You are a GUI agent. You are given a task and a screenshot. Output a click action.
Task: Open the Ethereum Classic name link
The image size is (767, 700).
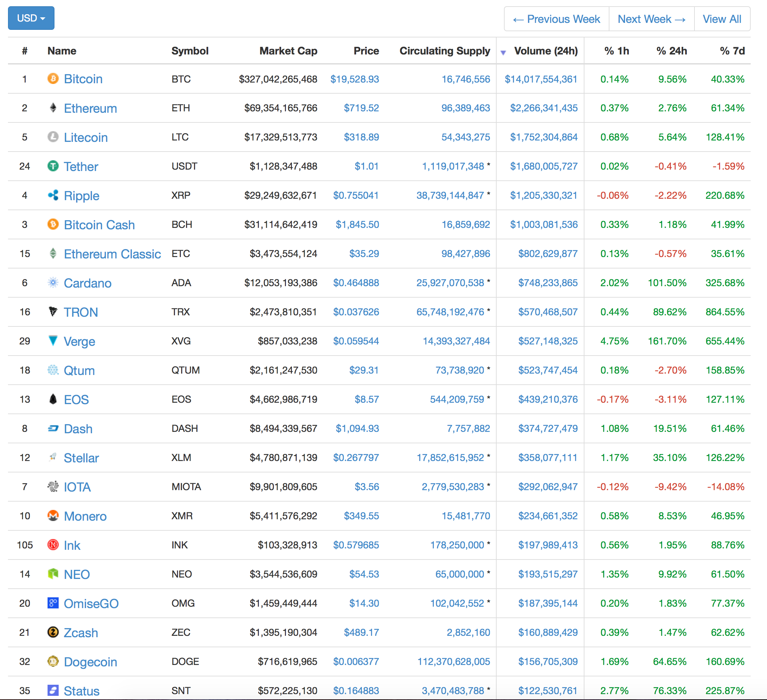click(x=112, y=254)
